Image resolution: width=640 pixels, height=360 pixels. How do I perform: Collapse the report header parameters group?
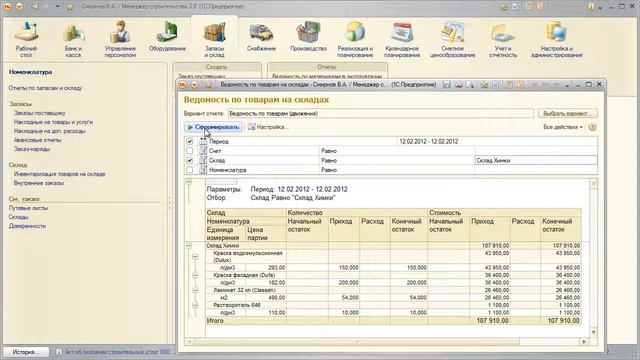[189, 182]
